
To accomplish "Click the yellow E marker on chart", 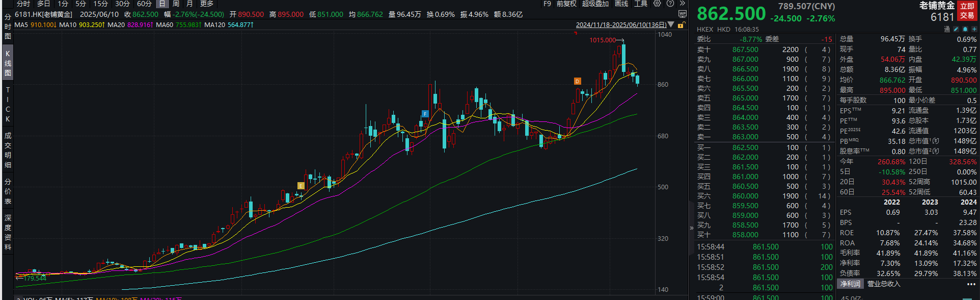I will click(x=301, y=186).
